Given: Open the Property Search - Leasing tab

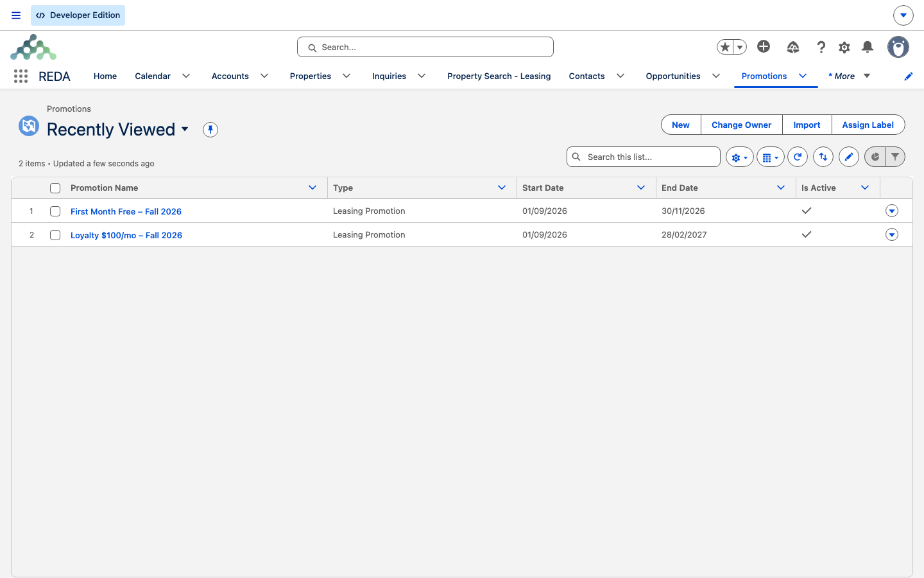Looking at the screenshot, I should tap(499, 76).
